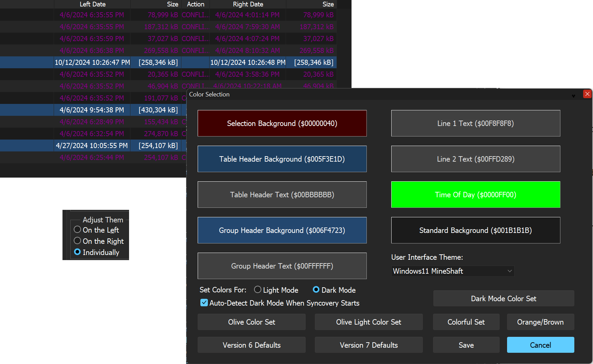Close the Color Selection dialog

point(587,94)
